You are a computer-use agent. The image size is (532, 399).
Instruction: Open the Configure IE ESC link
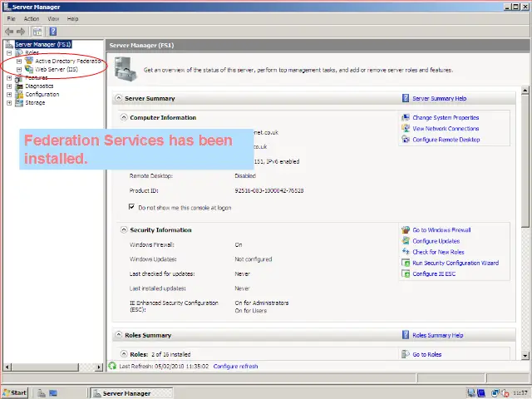click(434, 273)
